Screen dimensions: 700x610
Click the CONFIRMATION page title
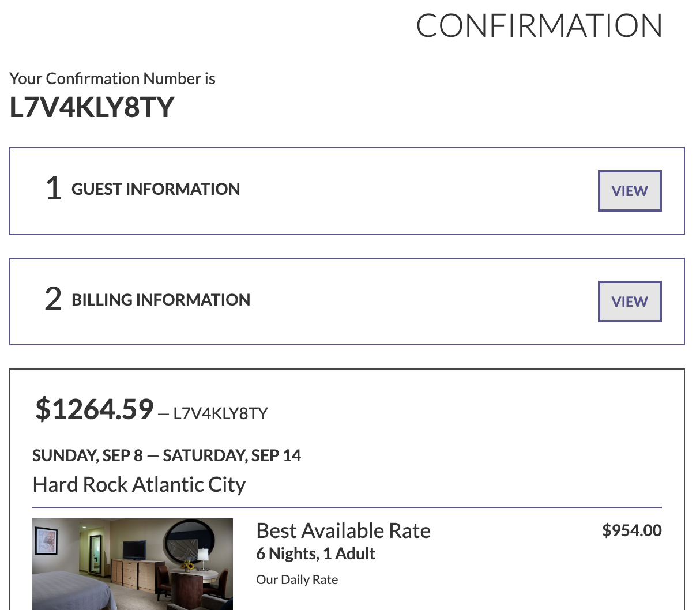pos(539,26)
